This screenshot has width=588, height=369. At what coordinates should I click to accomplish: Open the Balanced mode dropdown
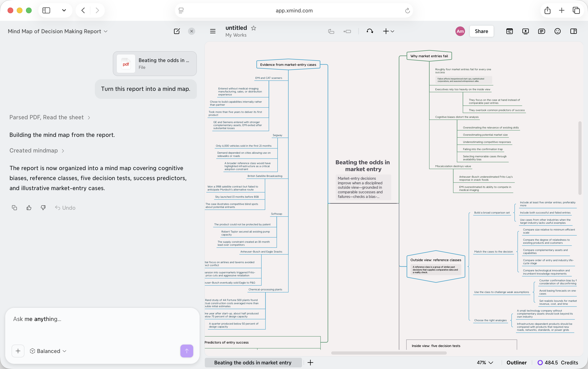tap(48, 351)
